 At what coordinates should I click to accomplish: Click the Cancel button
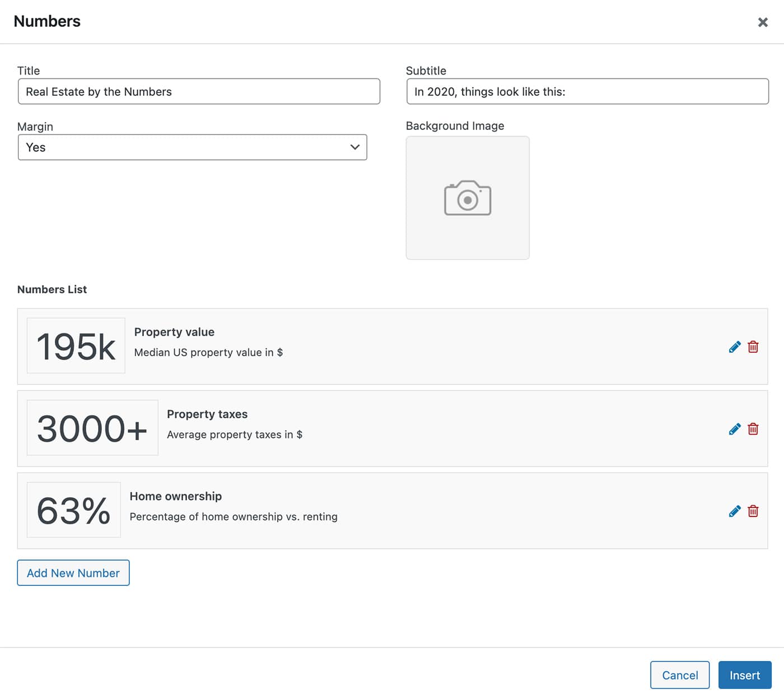[679, 675]
